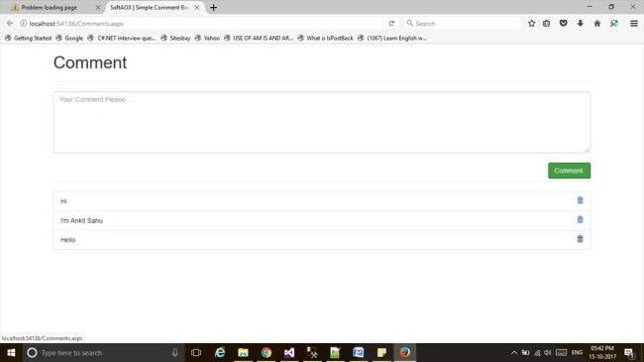Submit with the green Comment button
This screenshot has width=644, height=362.
pyautogui.click(x=569, y=171)
